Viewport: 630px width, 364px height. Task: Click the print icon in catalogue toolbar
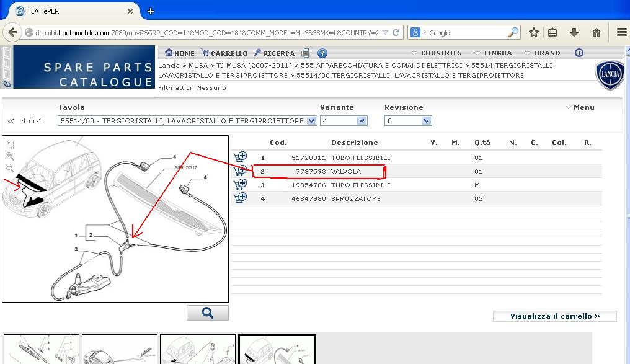pos(306,53)
